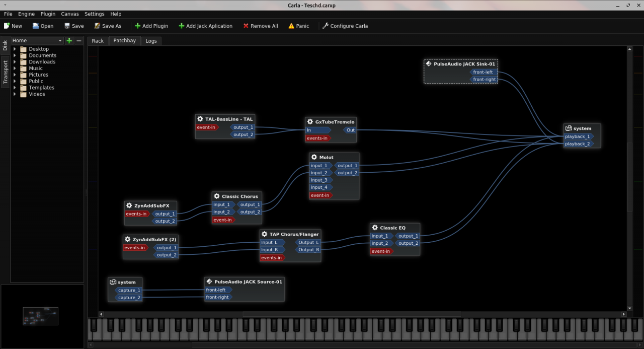Screen dimensions: 644x349
Task: Open the Engine menu
Action: click(26, 14)
